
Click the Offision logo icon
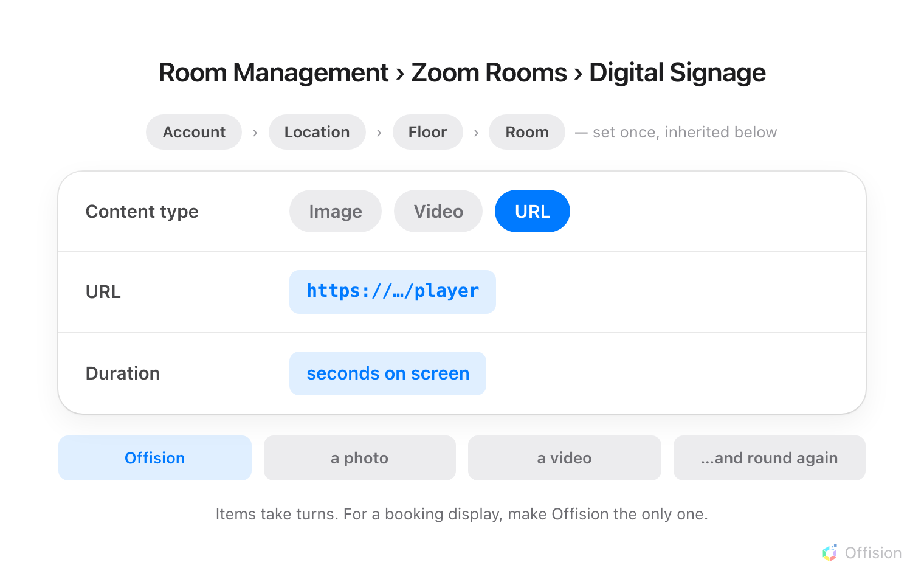coord(830,553)
